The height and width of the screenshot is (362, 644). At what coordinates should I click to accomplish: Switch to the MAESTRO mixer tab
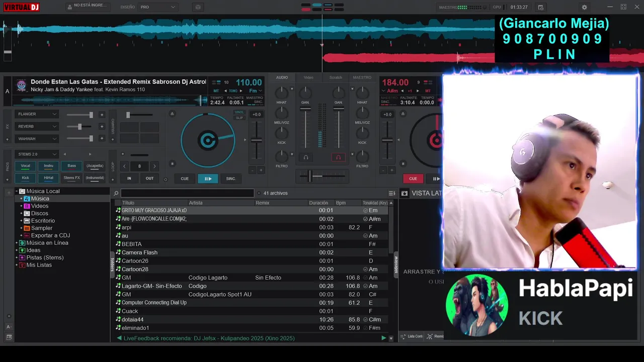pos(362,77)
